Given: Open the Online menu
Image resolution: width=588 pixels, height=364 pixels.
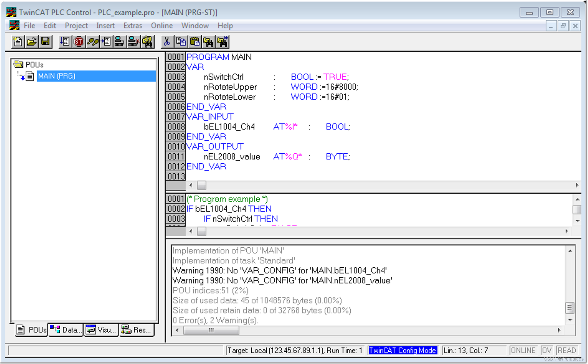Looking at the screenshot, I should coord(161,26).
